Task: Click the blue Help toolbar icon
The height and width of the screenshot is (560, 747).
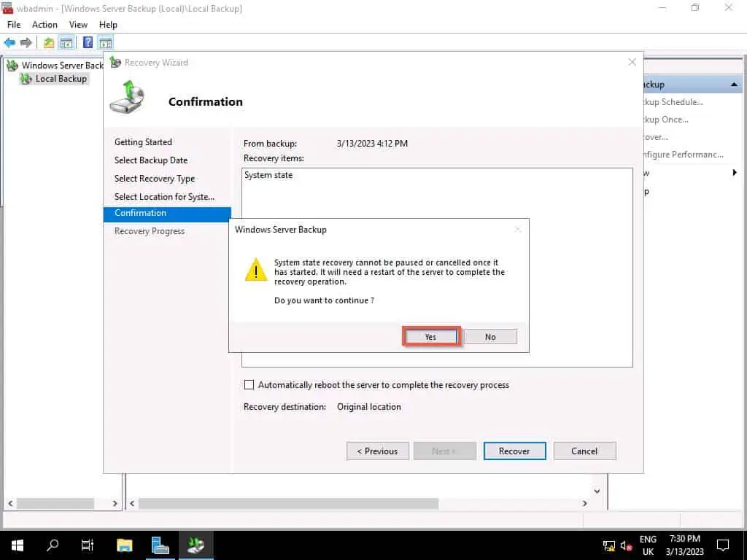Action: (x=88, y=43)
